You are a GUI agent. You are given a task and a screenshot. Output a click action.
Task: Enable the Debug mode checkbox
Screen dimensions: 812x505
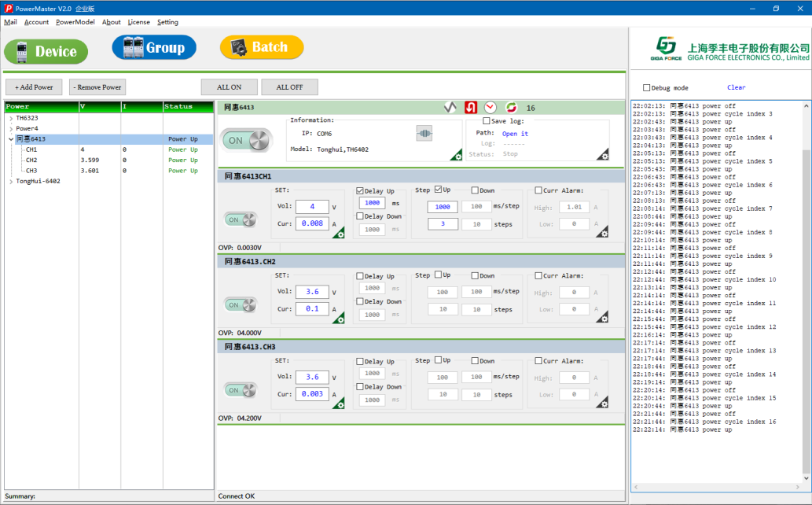[x=646, y=87]
